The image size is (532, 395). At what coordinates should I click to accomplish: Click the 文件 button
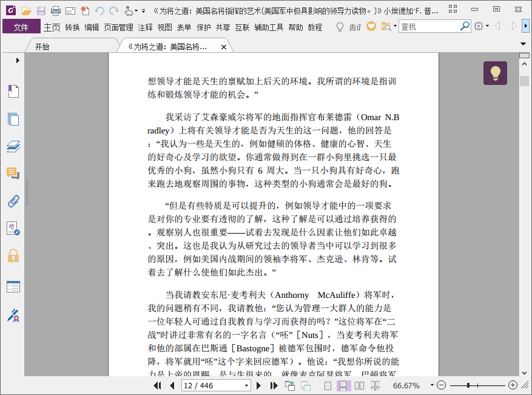coord(21,27)
